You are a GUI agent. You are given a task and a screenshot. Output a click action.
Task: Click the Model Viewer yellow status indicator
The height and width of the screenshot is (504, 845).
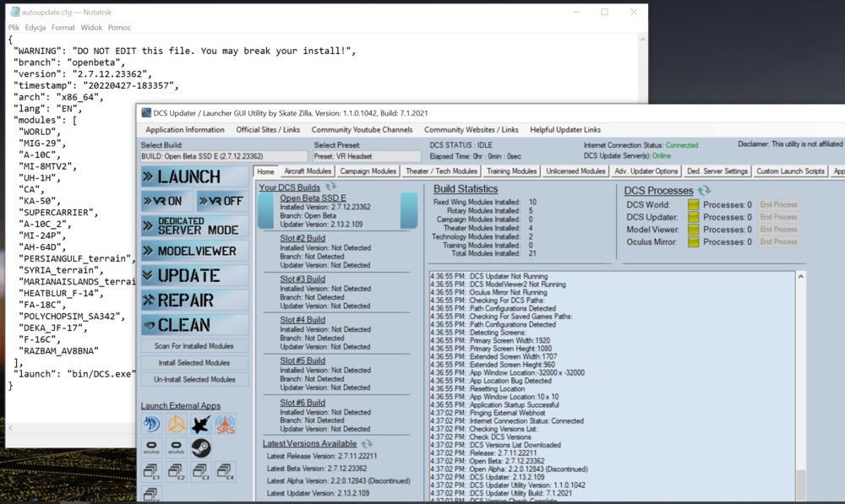coord(694,230)
